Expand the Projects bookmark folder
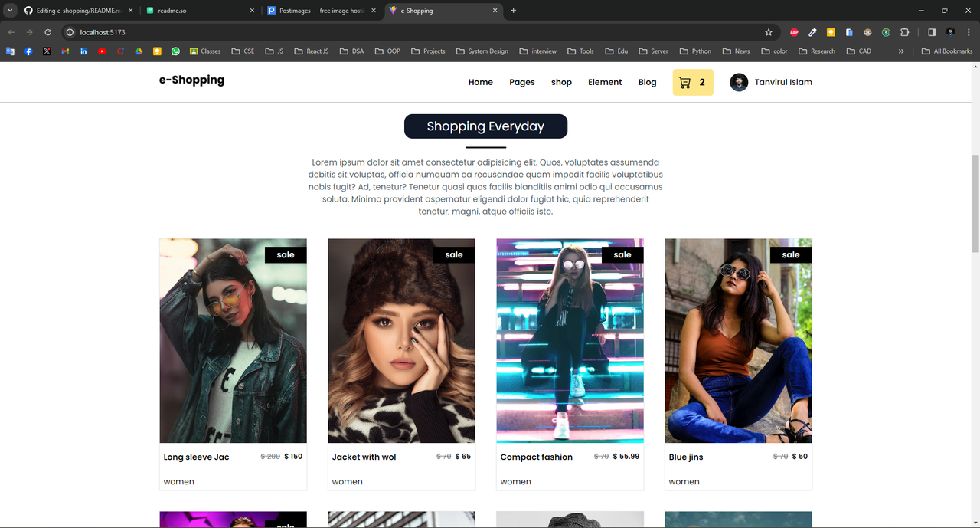The height and width of the screenshot is (528, 980). 428,51
